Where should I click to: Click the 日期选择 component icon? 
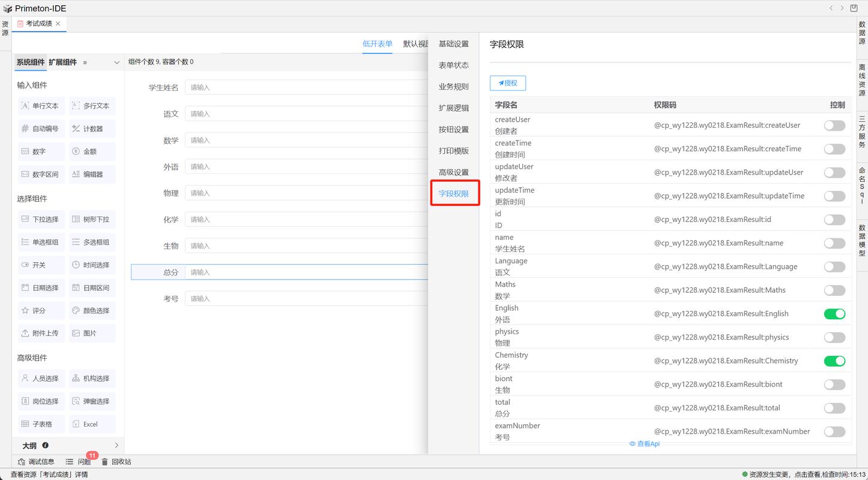coord(41,287)
